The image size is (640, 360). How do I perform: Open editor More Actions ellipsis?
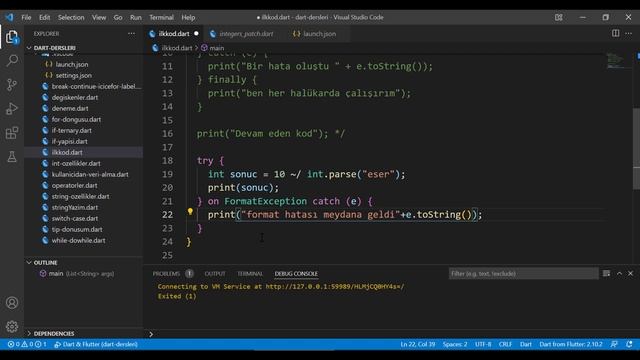tap(629, 33)
